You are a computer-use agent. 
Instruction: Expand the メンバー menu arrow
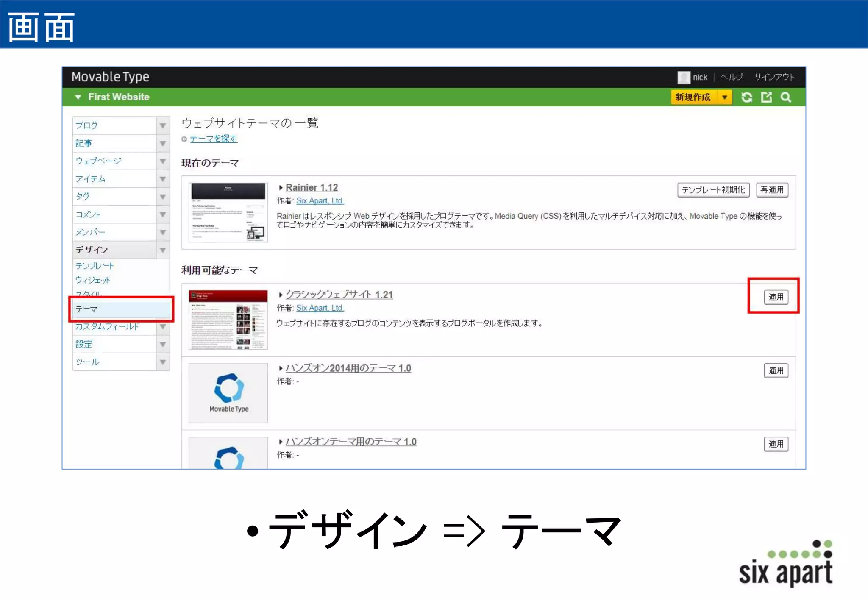163,233
